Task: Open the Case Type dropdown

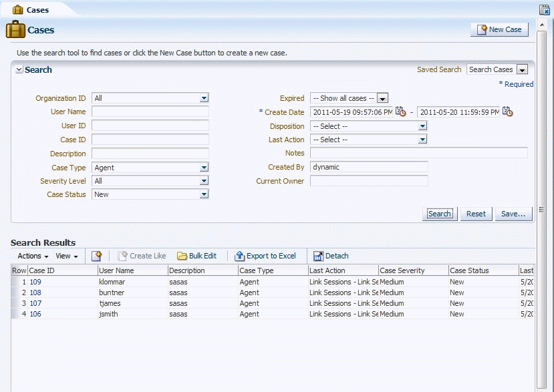Action: click(204, 168)
